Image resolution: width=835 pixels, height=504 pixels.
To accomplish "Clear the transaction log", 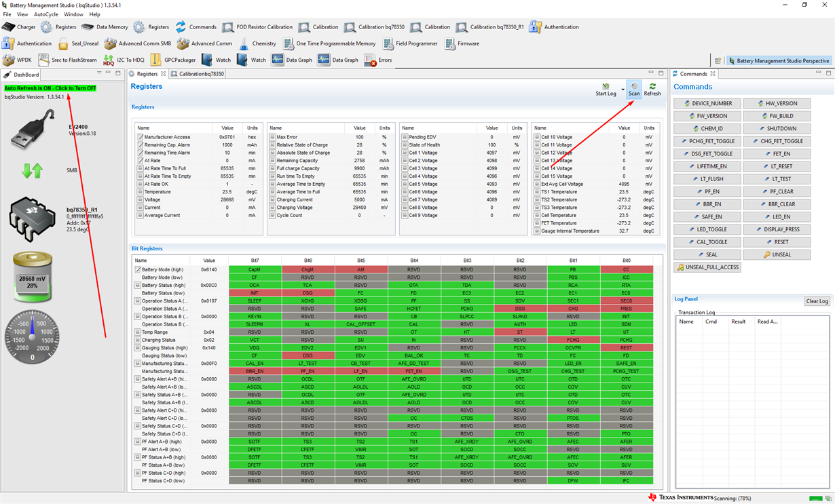I will click(817, 301).
